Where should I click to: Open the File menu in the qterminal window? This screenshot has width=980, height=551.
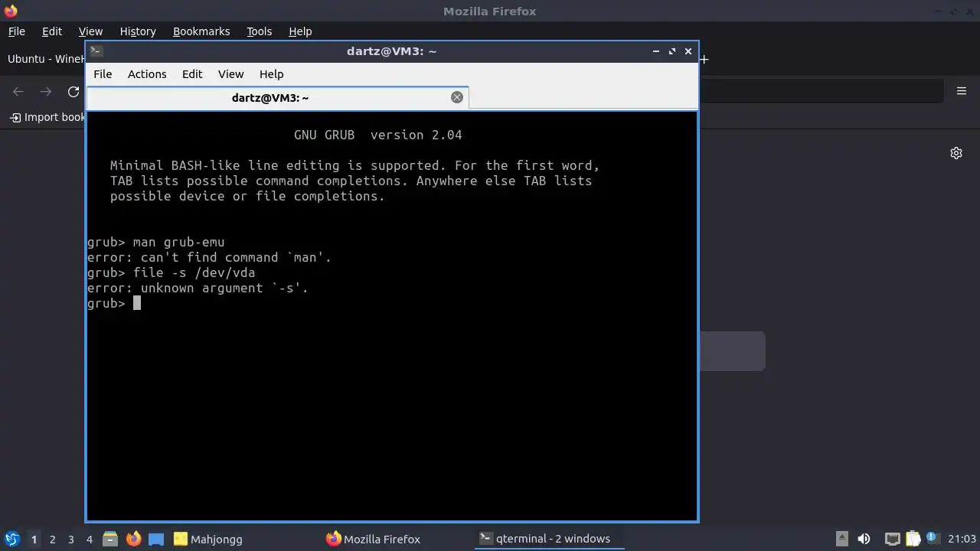103,74
